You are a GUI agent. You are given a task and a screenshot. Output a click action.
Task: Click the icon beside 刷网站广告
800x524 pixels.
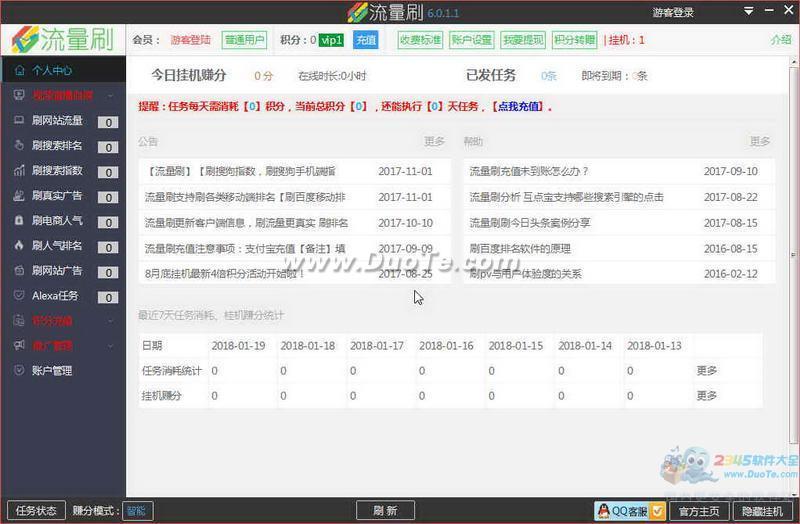(x=19, y=270)
